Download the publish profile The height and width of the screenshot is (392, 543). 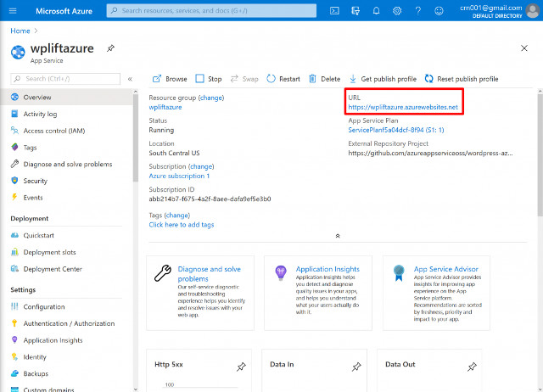pos(383,79)
